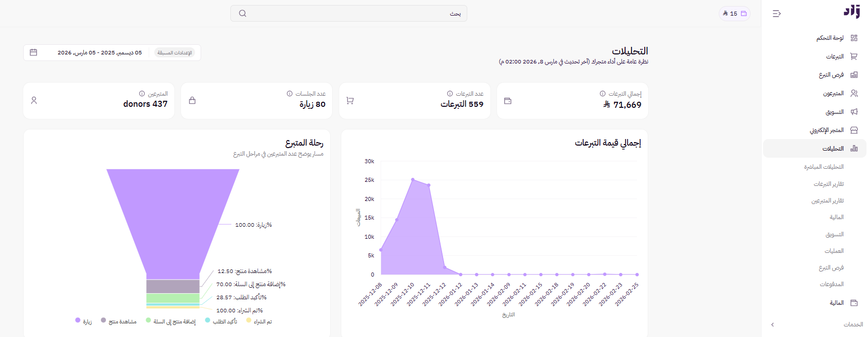Open the wallet balance badge showing 15
Viewport: 868px width, 337px height.
pos(734,14)
